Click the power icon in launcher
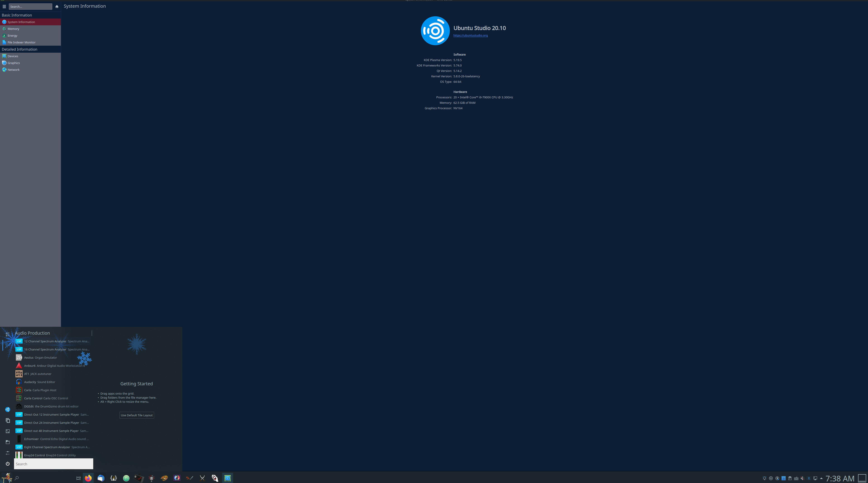The image size is (868, 483). (x=7, y=464)
